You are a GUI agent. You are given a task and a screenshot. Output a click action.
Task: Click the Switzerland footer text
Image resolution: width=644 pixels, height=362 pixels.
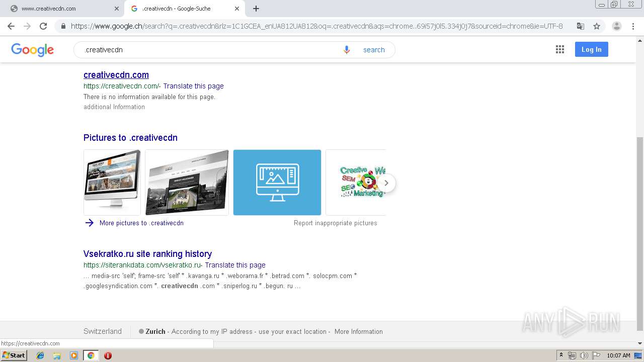(103, 331)
